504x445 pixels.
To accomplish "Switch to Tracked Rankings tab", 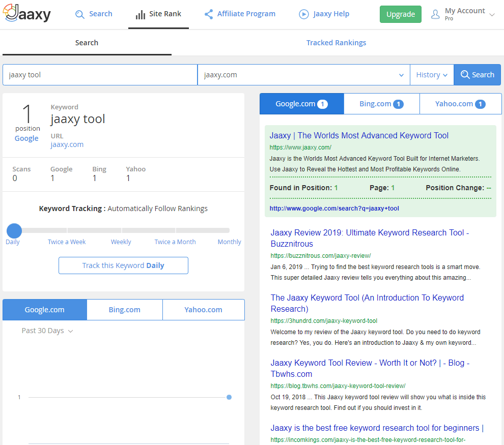I will pos(336,43).
